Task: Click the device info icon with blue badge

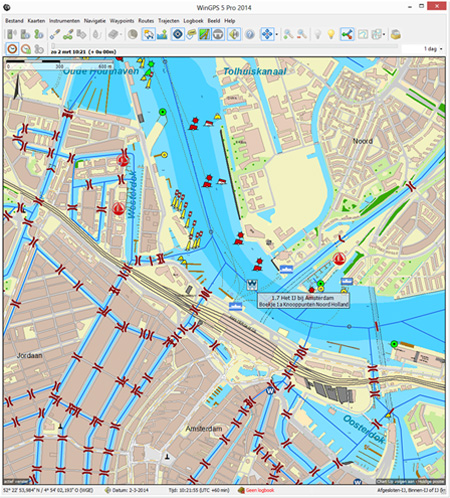Action: click(25, 34)
